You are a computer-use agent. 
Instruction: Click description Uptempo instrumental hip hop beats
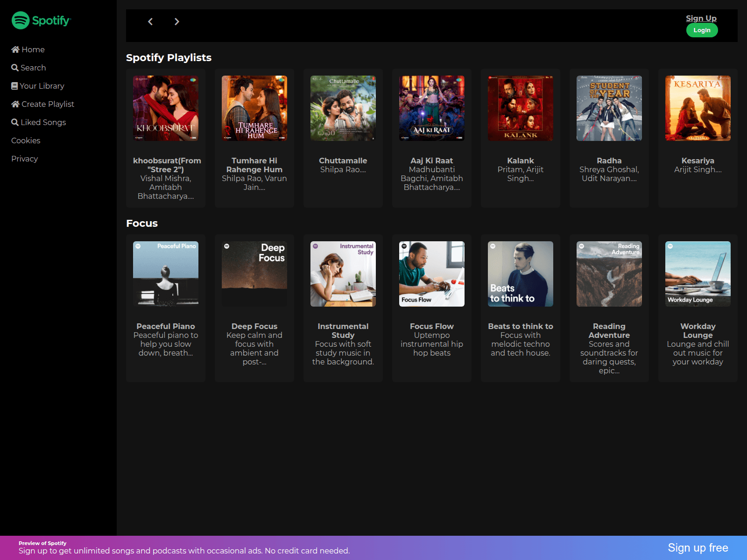point(432,344)
